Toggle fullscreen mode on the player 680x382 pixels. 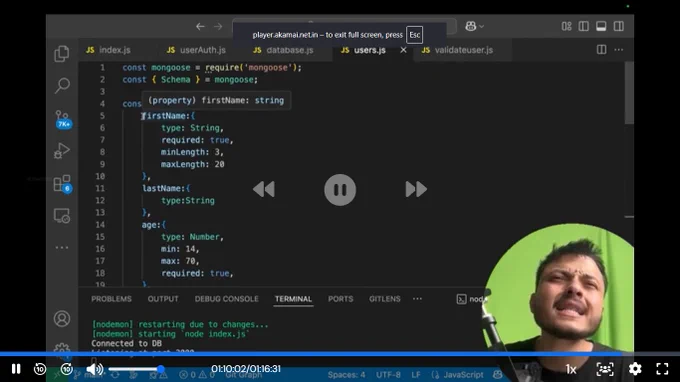pyautogui.click(x=662, y=369)
